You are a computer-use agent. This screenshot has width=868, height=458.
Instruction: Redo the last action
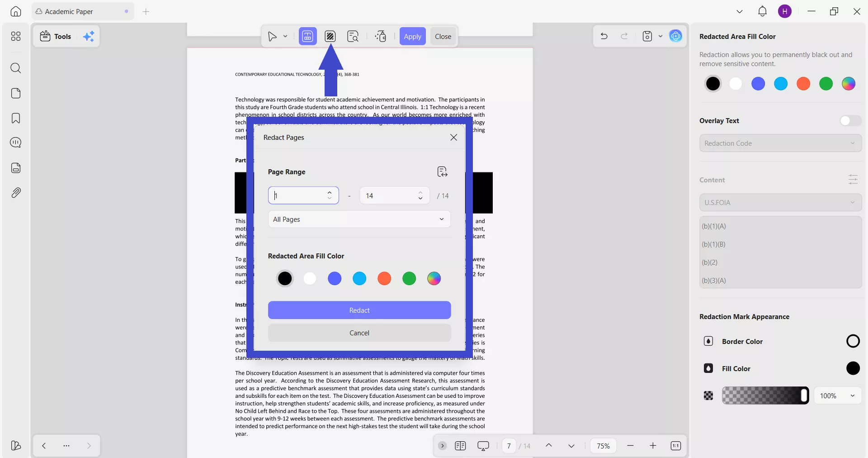click(x=624, y=36)
